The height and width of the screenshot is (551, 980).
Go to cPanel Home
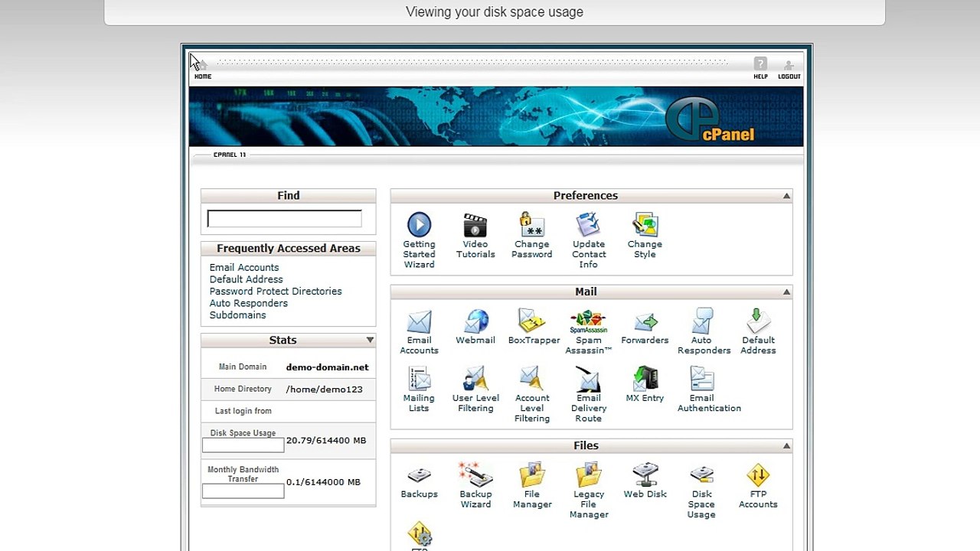203,69
